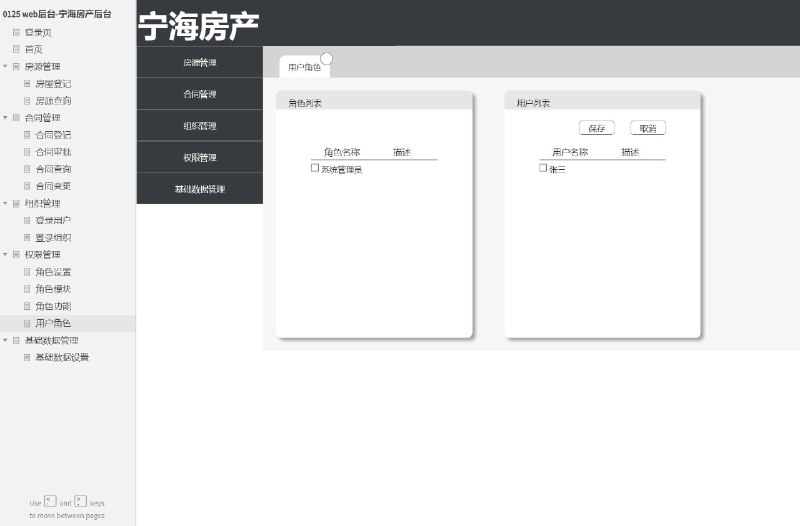
Task: Click the 用户名称 column header
Action: pos(570,152)
